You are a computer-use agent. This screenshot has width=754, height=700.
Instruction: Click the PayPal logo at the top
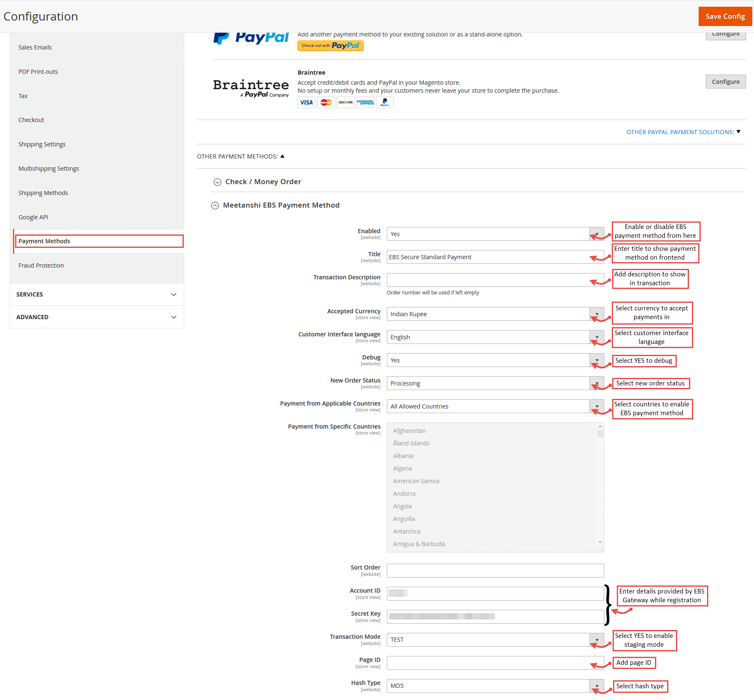click(x=250, y=37)
